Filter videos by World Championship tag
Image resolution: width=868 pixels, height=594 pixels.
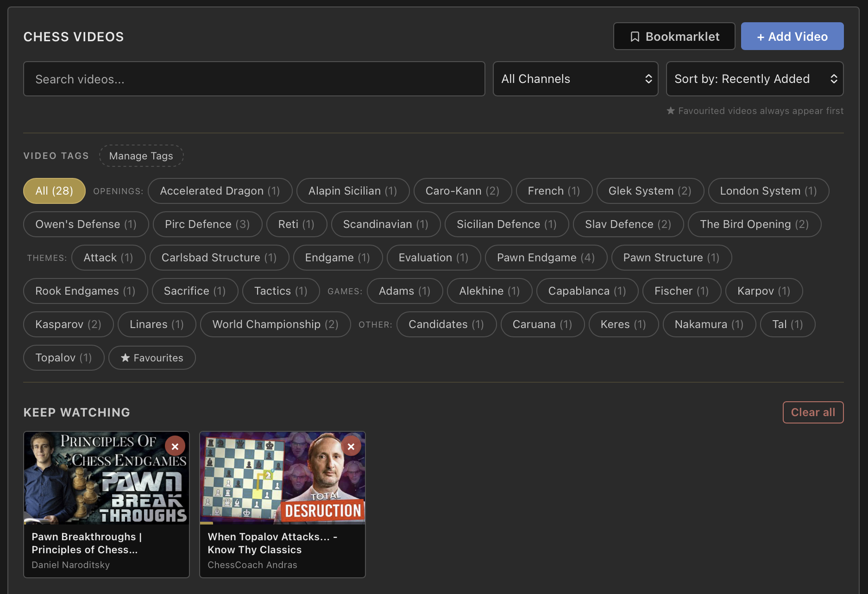275,324
